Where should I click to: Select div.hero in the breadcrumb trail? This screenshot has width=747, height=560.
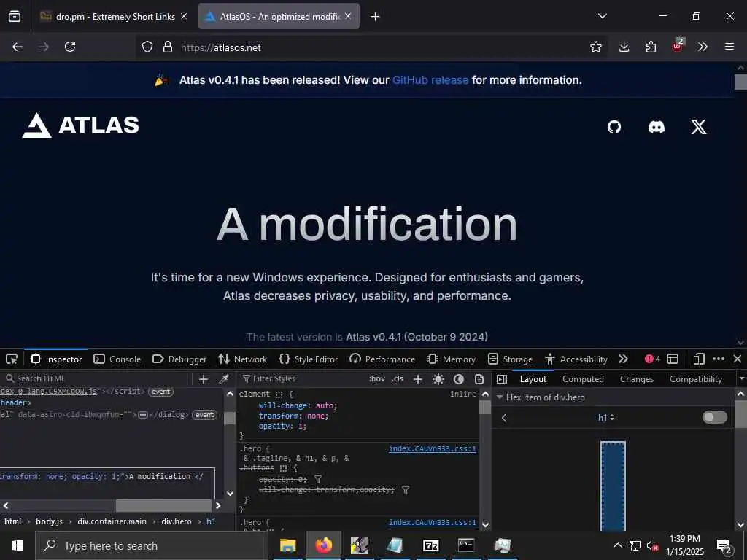(x=177, y=521)
